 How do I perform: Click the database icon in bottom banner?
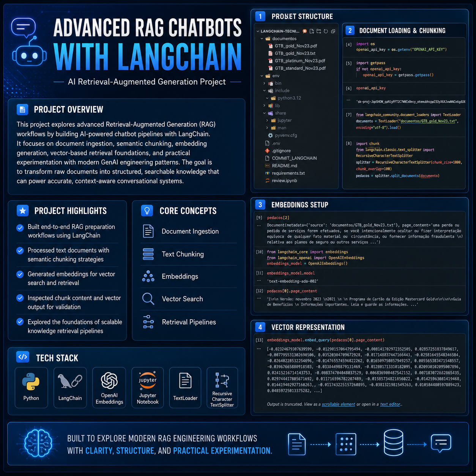point(393,443)
